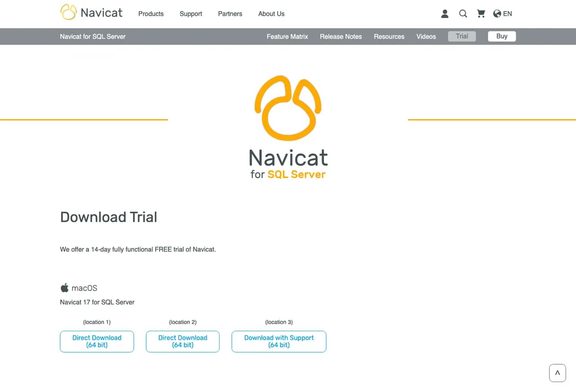This screenshot has width=576, height=392.
Task: Open the Partners menu
Action: tap(230, 14)
